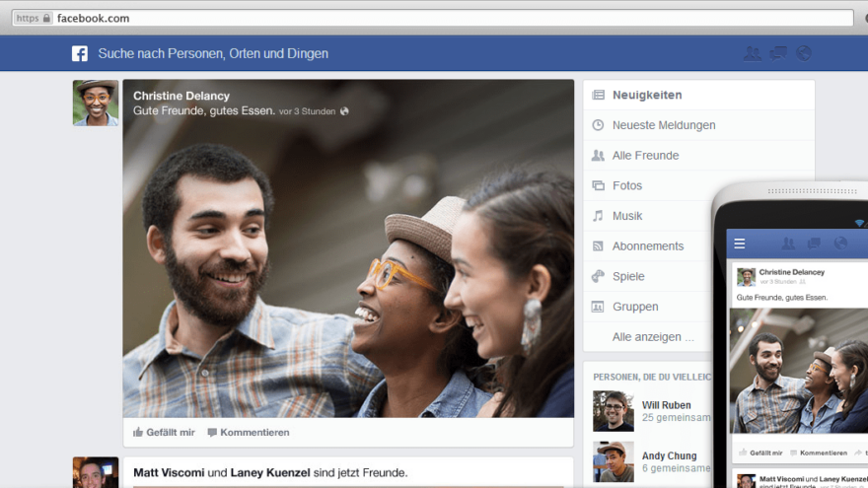Select Neueste Meldungen in the sidebar
Image resolution: width=868 pixels, height=488 pixels.
698,125
